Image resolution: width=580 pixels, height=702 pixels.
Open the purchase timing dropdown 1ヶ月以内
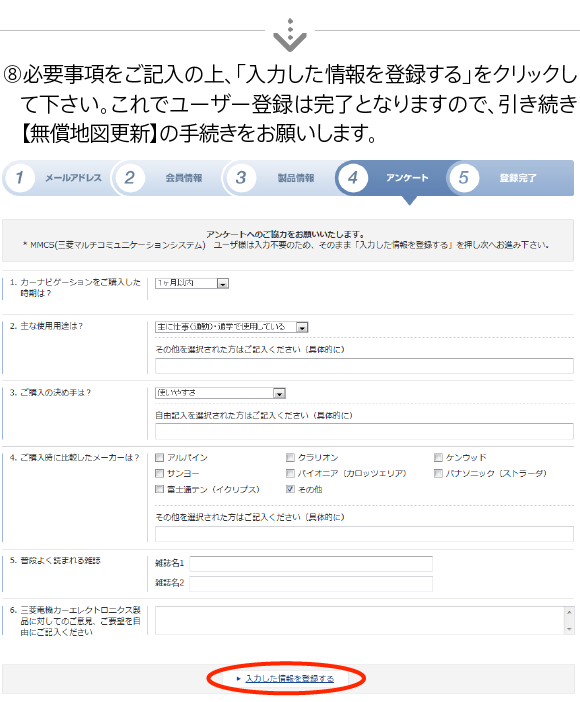coord(192,283)
